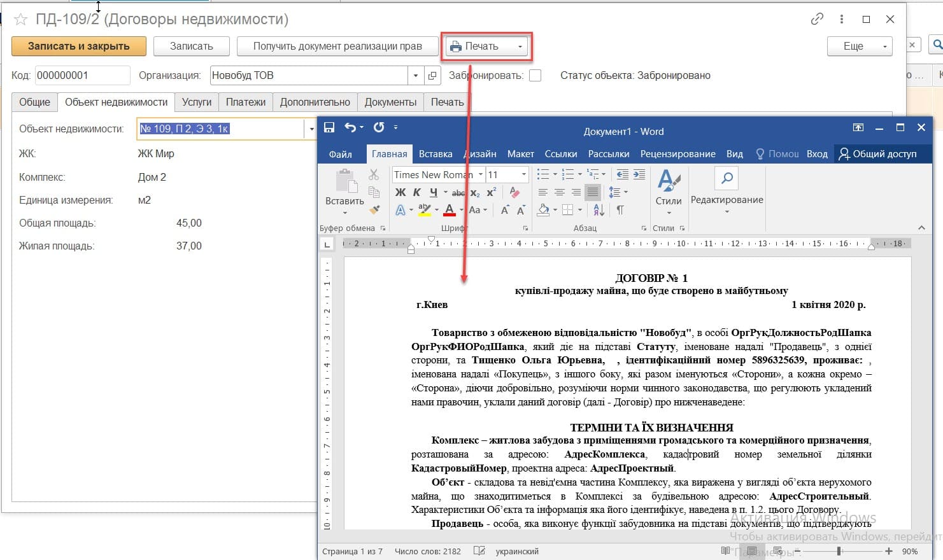Click Записать и закрыть button
The width and height of the screenshot is (943, 560).
click(79, 46)
